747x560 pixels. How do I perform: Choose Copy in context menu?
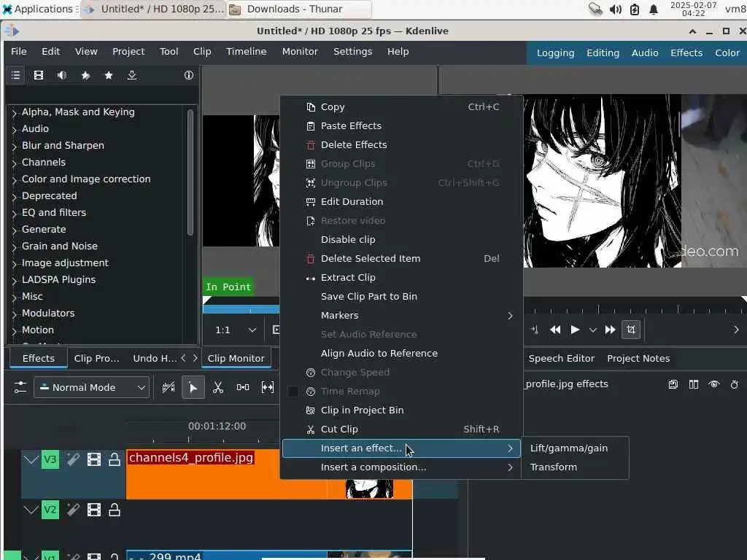401,106
